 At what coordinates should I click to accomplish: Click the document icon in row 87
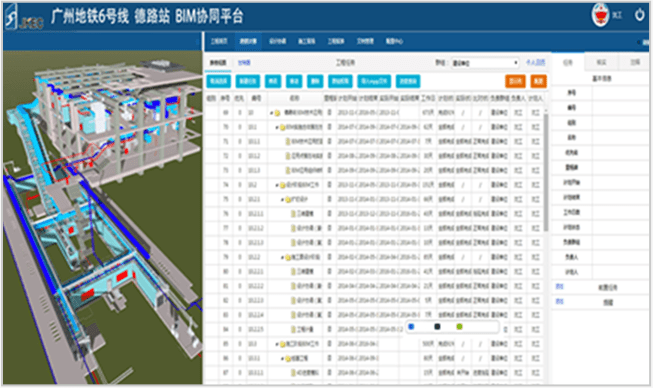(x=293, y=373)
